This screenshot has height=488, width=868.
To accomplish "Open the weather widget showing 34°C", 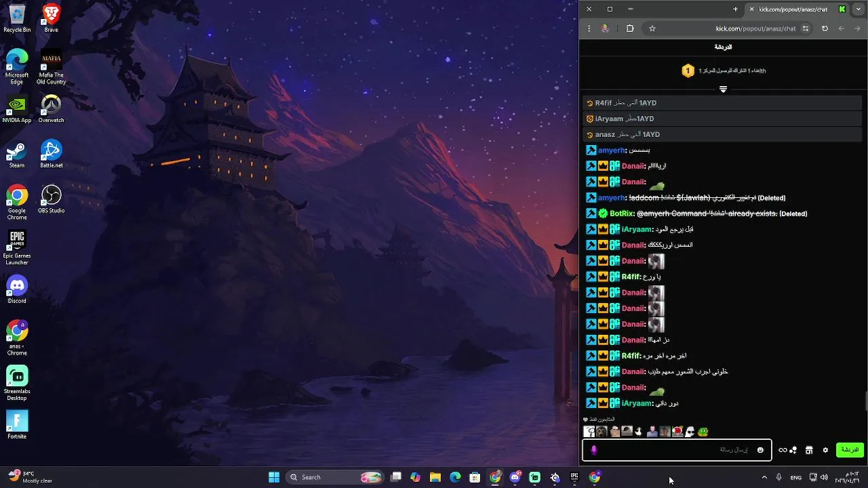I will click(x=31, y=477).
